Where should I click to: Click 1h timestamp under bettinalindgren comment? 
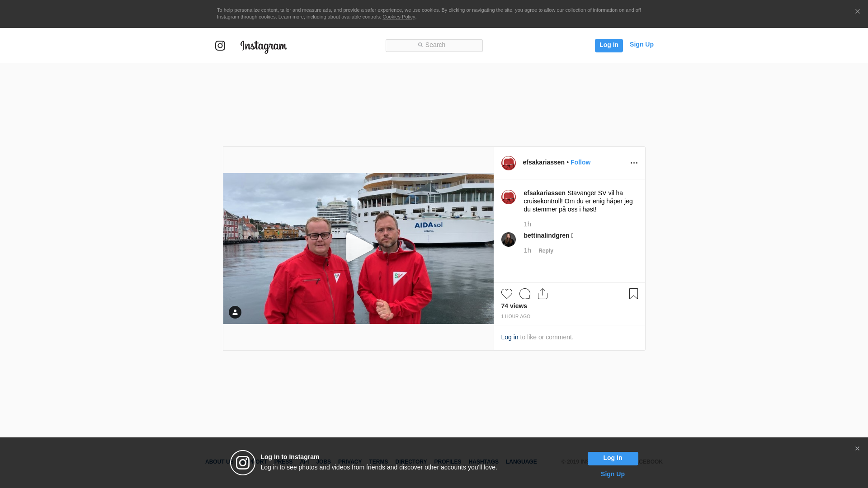527,250
